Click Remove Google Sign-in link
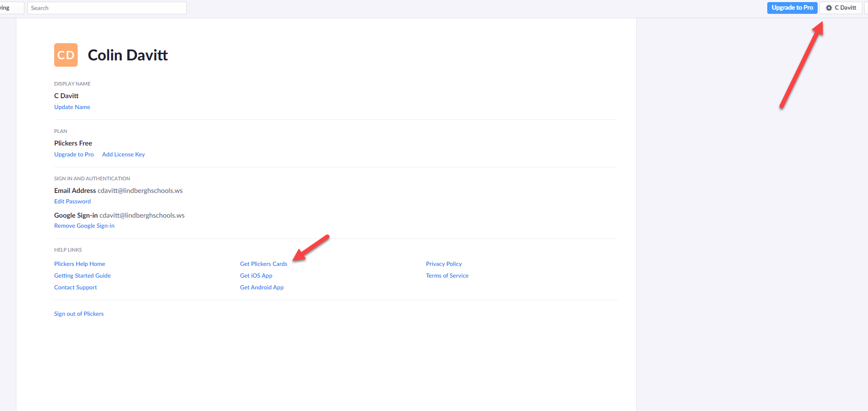This screenshot has height=411, width=868. pyautogui.click(x=84, y=226)
